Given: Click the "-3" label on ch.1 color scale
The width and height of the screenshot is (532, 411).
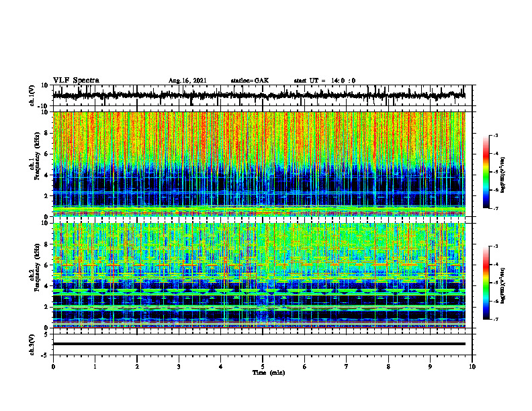Looking at the screenshot, I should 496,135.
